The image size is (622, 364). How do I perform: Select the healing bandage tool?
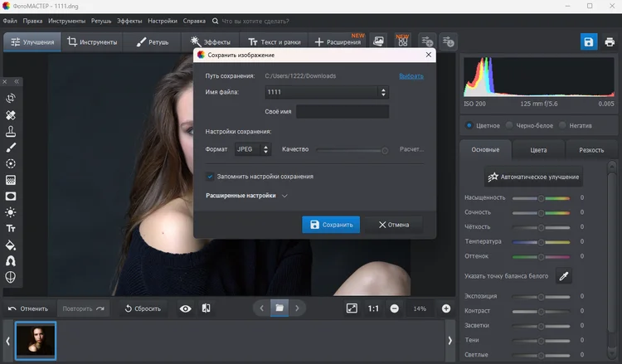pos(11,115)
